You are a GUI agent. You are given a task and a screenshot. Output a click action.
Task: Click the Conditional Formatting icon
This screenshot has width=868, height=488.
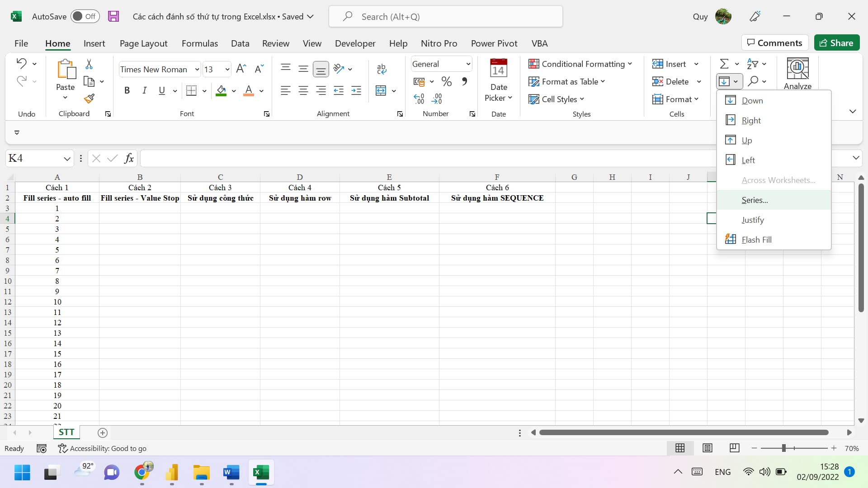[x=533, y=64]
